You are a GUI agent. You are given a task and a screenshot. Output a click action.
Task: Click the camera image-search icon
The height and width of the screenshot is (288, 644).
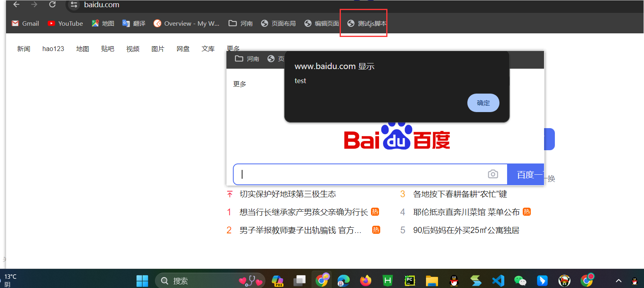click(x=493, y=174)
